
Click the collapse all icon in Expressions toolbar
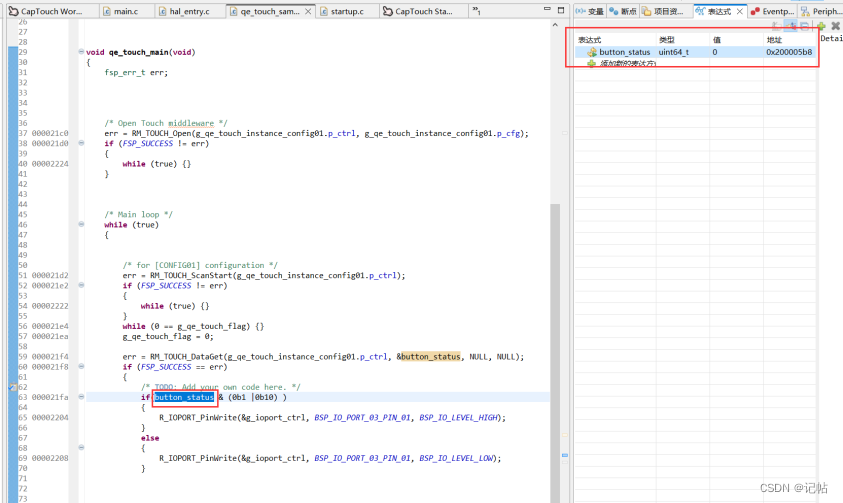(x=805, y=26)
